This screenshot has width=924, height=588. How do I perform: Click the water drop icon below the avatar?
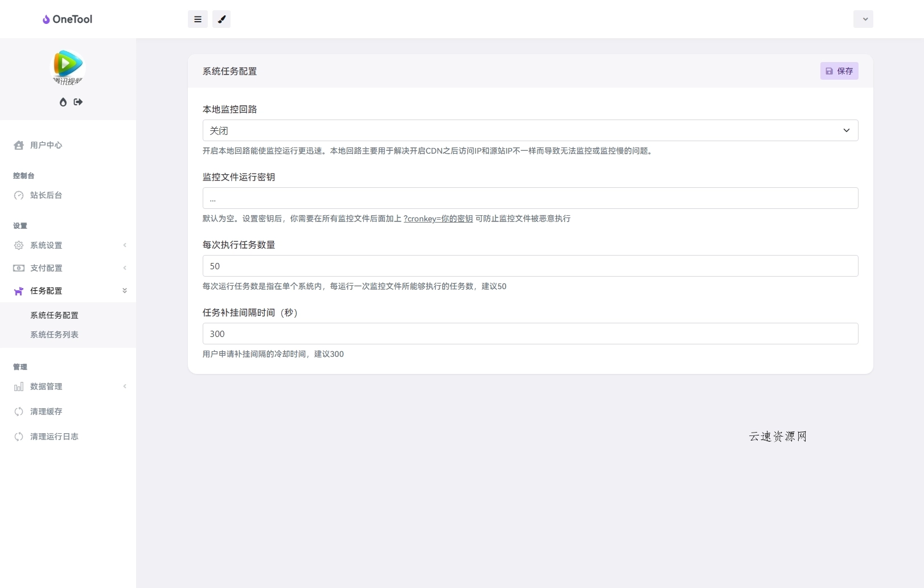click(63, 102)
